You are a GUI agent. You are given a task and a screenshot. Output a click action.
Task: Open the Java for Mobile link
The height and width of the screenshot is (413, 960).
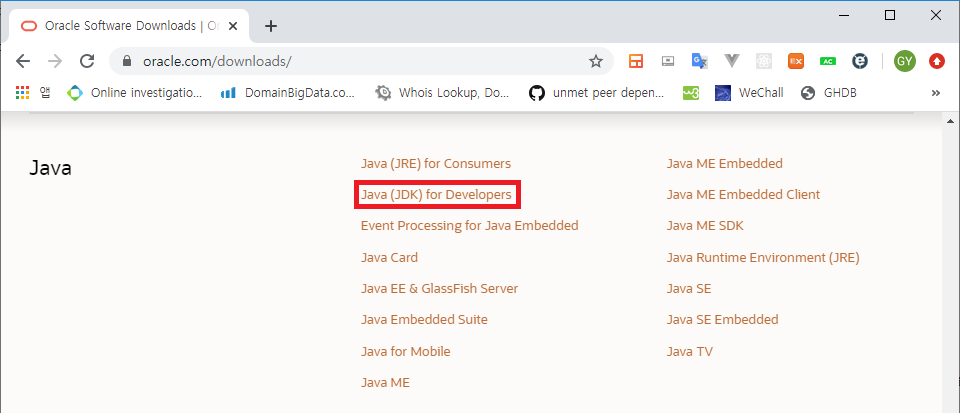[x=405, y=351]
